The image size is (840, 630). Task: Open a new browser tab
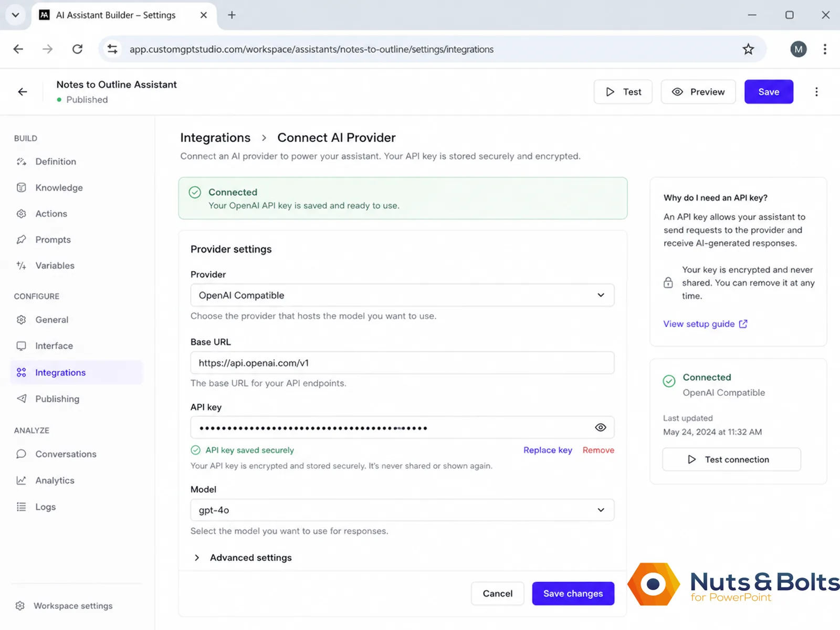tap(232, 15)
